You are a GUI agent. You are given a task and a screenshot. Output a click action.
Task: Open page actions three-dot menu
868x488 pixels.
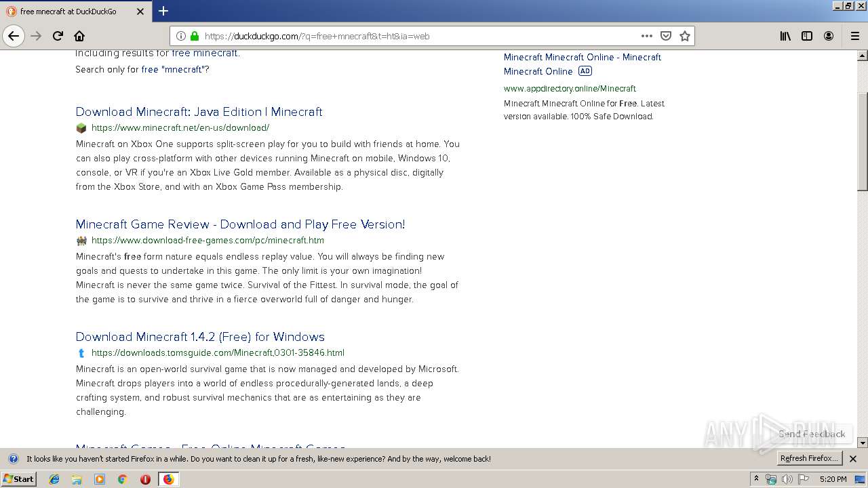coord(647,36)
